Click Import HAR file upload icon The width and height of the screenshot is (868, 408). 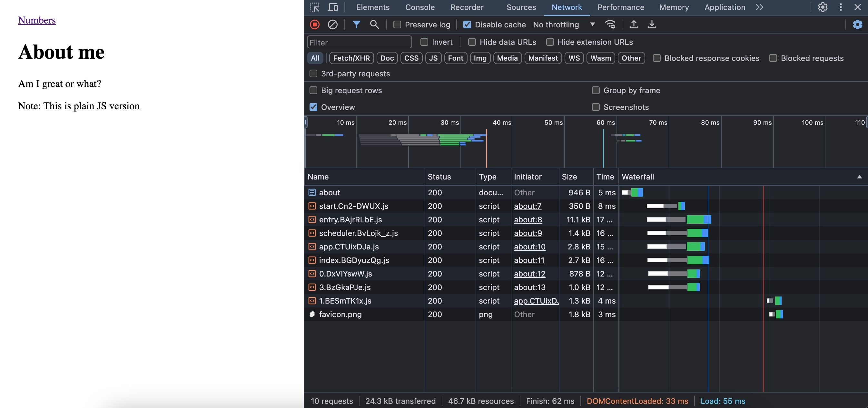[634, 24]
